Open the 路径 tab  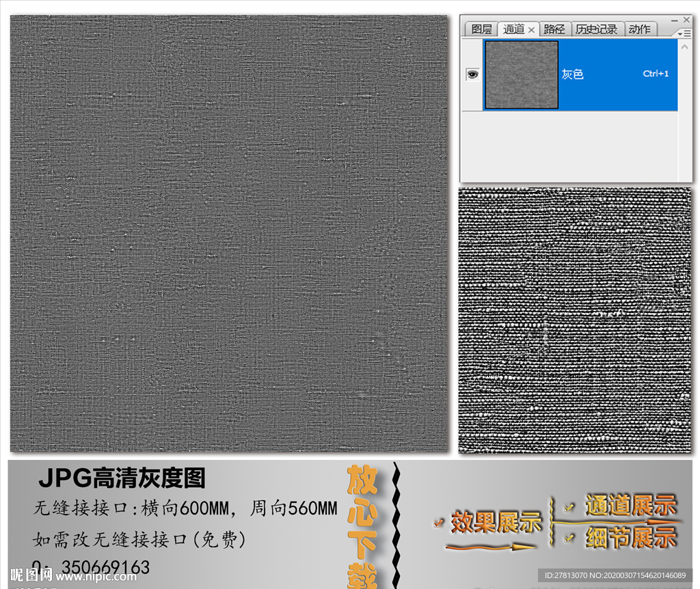pyautogui.click(x=554, y=29)
